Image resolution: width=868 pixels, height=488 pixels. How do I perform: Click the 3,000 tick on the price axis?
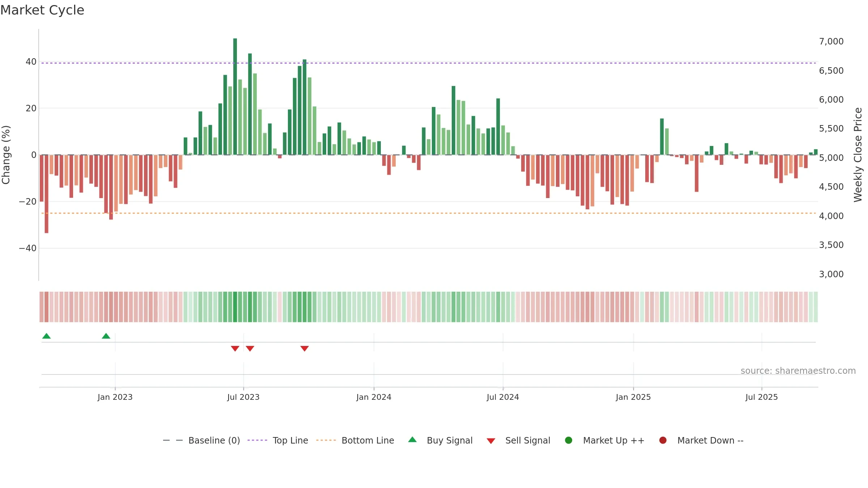click(x=831, y=274)
